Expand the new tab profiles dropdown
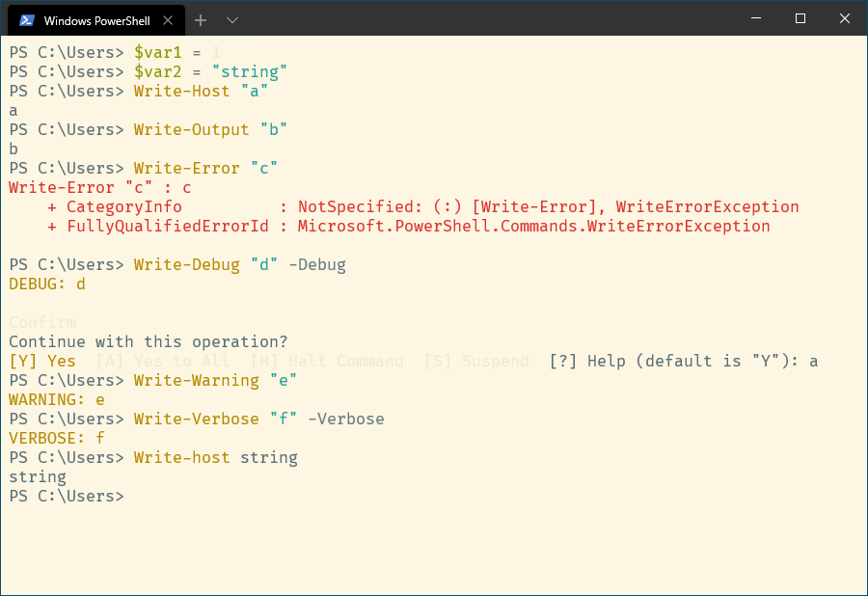Image resolution: width=868 pixels, height=596 pixels. 232,20
